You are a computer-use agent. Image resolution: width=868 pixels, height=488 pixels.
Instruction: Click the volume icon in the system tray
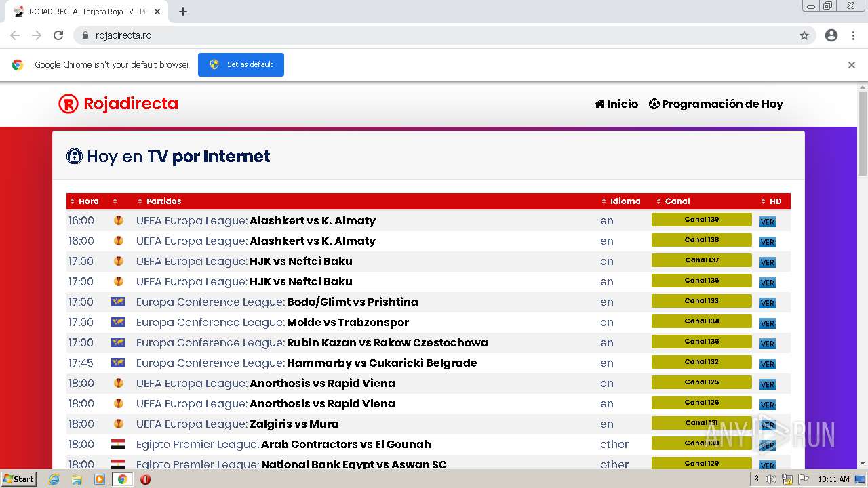point(771,479)
